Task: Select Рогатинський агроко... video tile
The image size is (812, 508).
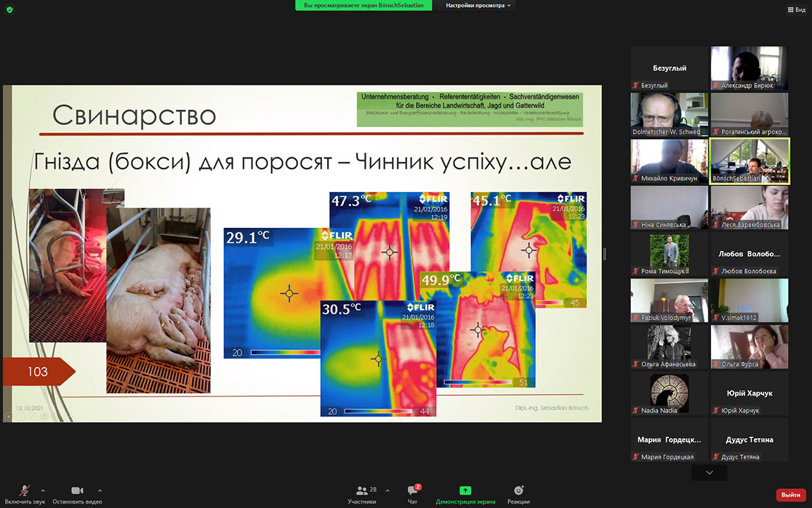Action: [x=749, y=114]
